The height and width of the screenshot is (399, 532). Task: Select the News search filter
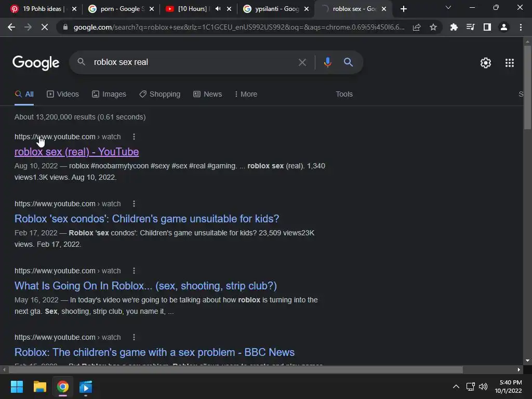coord(208,95)
